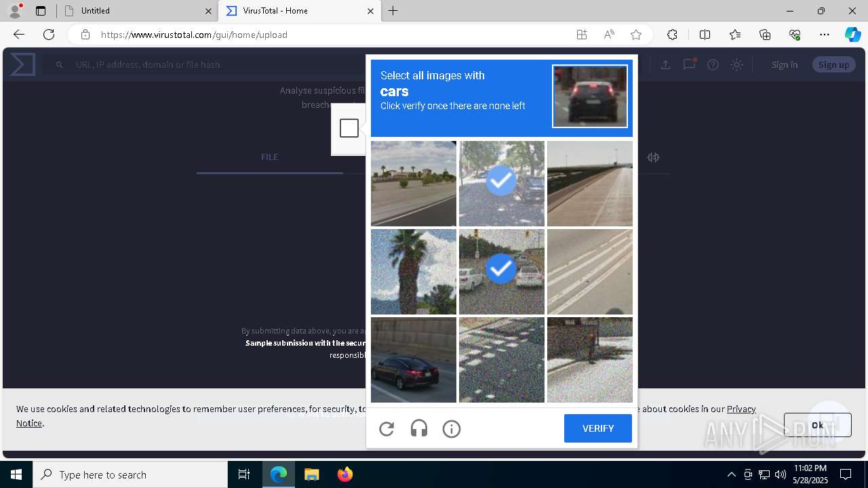Open File Explorer from taskbar
This screenshot has height=488, width=868.
pyautogui.click(x=311, y=474)
